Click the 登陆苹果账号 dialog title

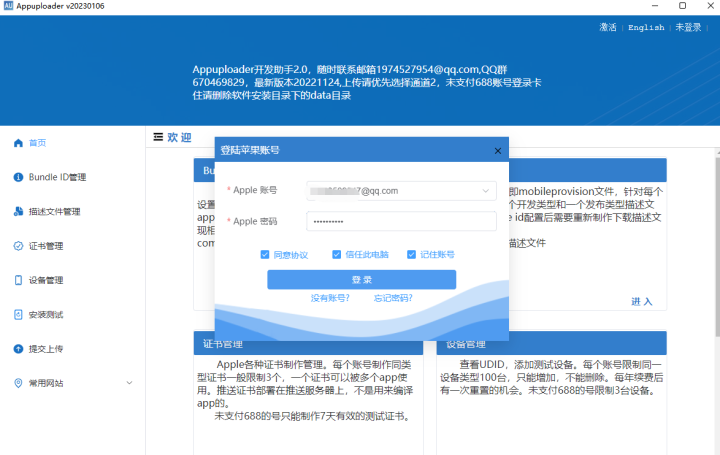coord(250,150)
